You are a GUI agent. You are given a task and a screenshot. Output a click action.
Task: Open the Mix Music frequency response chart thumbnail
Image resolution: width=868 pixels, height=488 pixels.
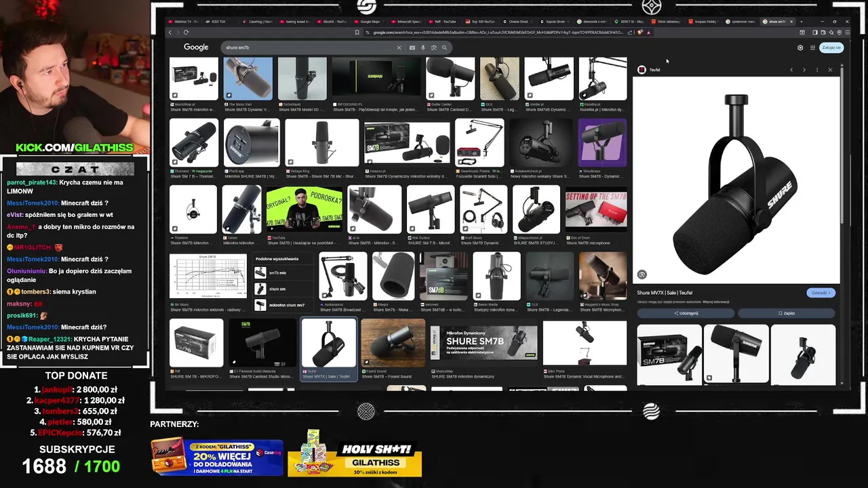(x=208, y=277)
